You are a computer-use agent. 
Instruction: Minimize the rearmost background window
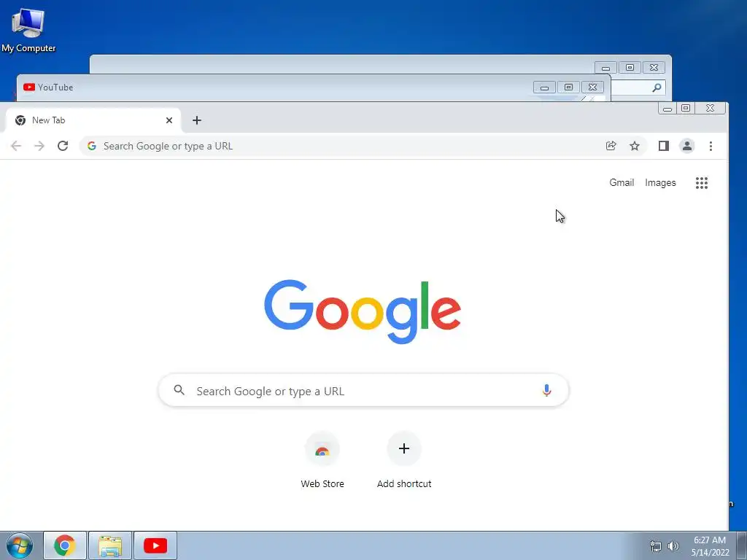tap(605, 68)
